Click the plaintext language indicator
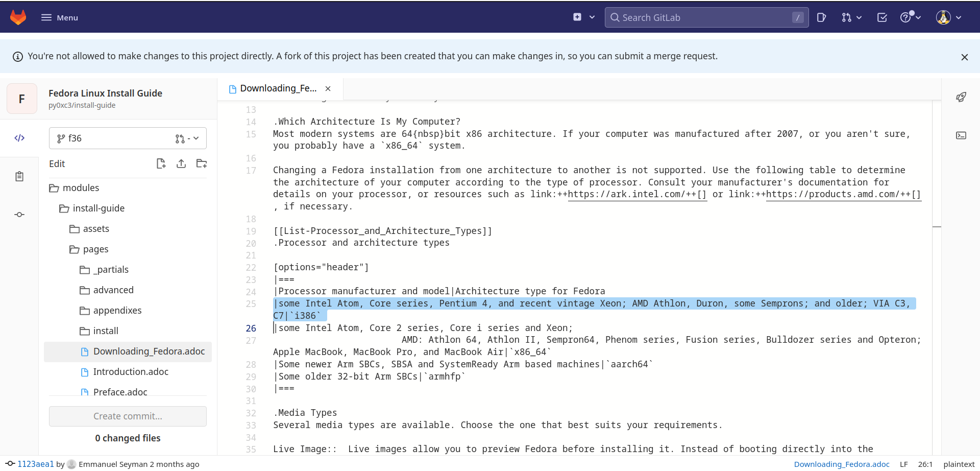 (959, 464)
